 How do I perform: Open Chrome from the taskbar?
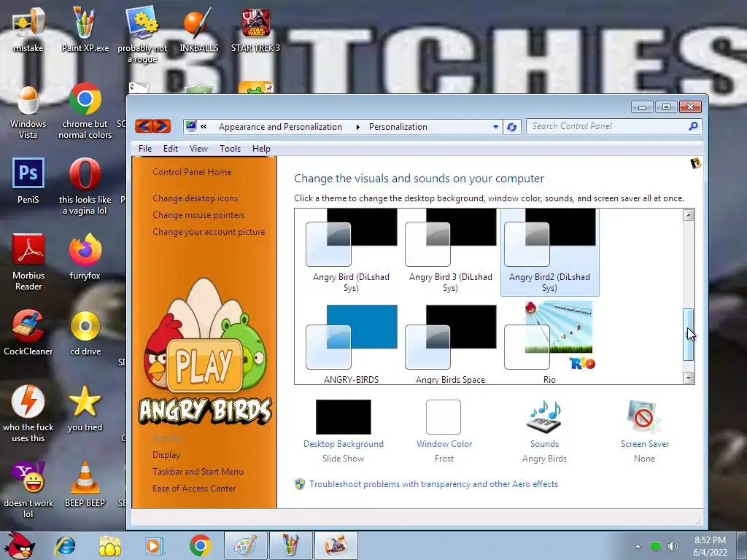(200, 545)
